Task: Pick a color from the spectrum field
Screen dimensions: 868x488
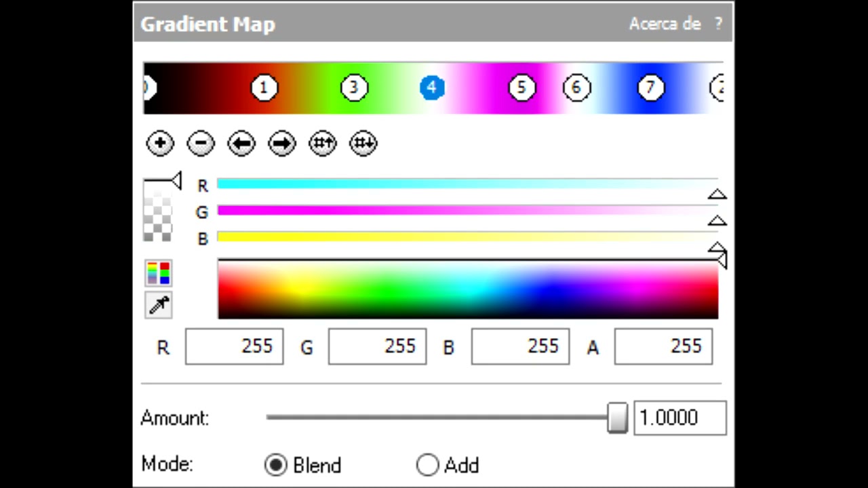Action: [468, 289]
